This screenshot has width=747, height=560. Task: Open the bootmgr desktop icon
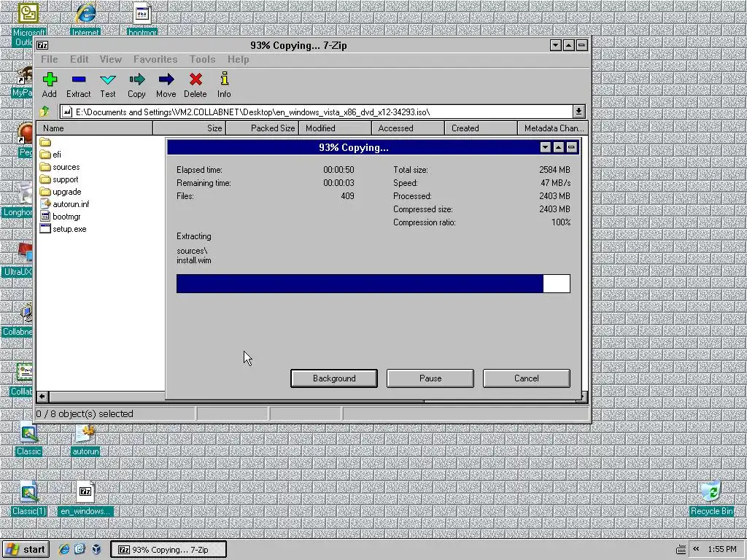(x=142, y=13)
